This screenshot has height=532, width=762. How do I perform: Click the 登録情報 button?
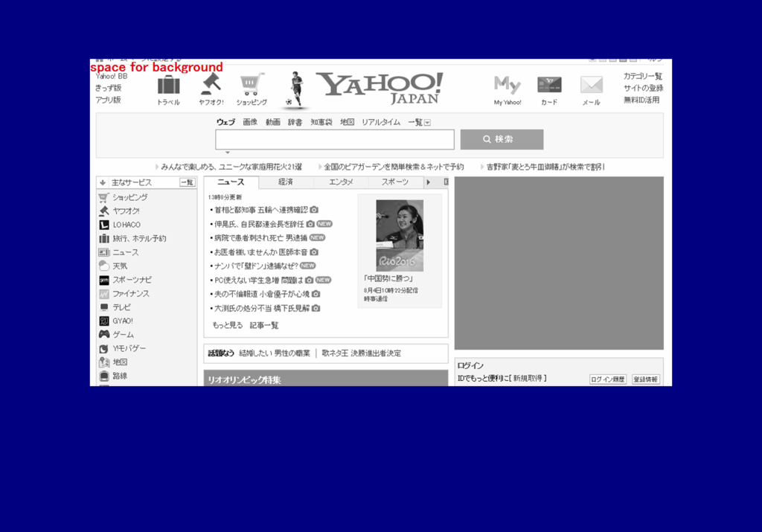click(x=646, y=379)
